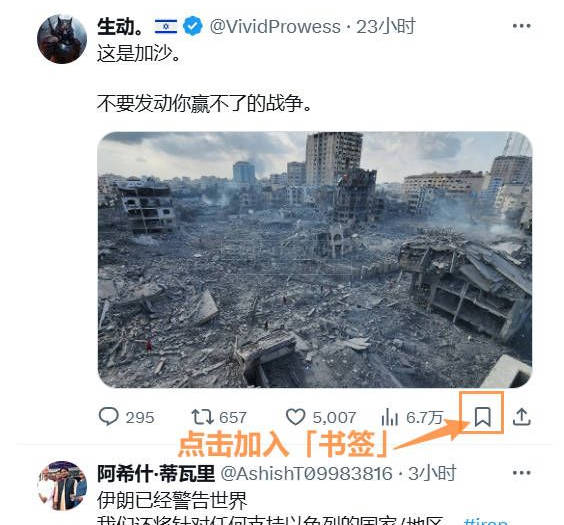
Task: Click the 3小时 timestamp
Action: (x=432, y=473)
